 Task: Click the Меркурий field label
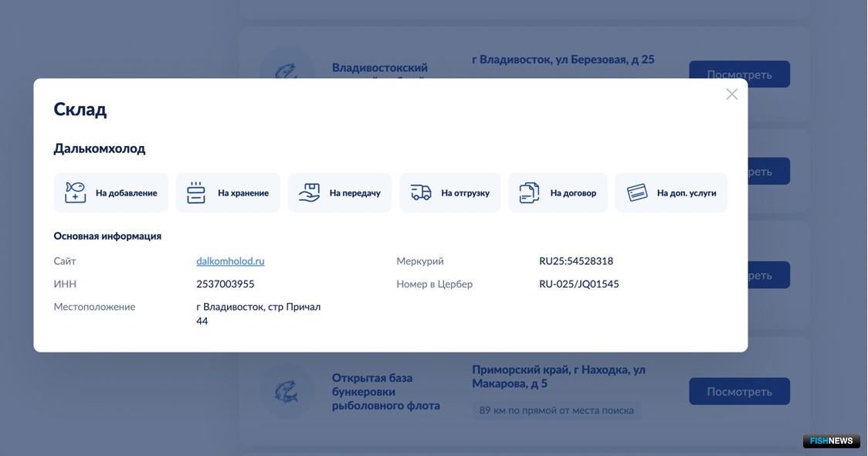[x=420, y=261]
